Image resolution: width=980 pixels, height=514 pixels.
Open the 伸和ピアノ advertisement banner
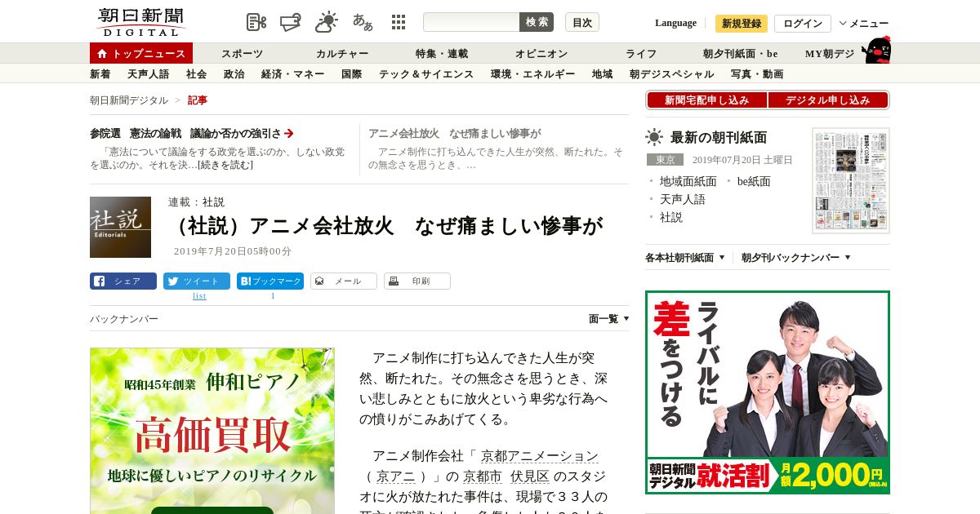pyautogui.click(x=212, y=431)
